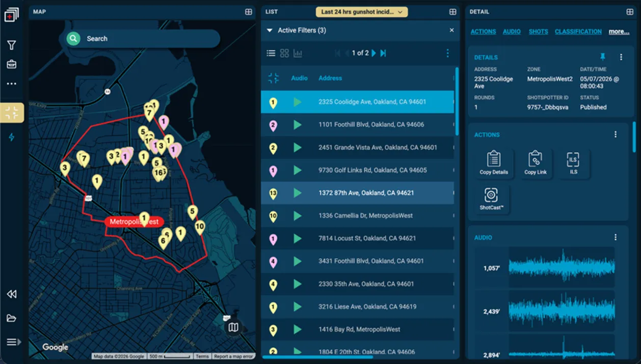
Task: Click in the map Search field
Action: click(x=143, y=38)
